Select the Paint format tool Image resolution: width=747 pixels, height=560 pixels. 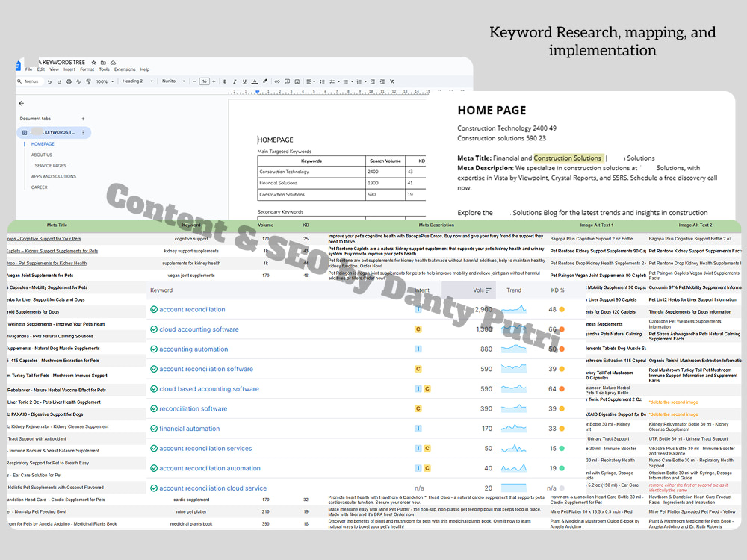coord(89,81)
